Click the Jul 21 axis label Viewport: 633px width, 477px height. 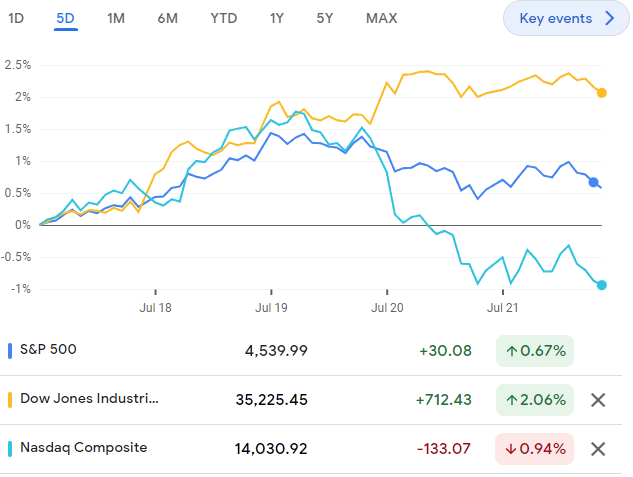coord(503,308)
